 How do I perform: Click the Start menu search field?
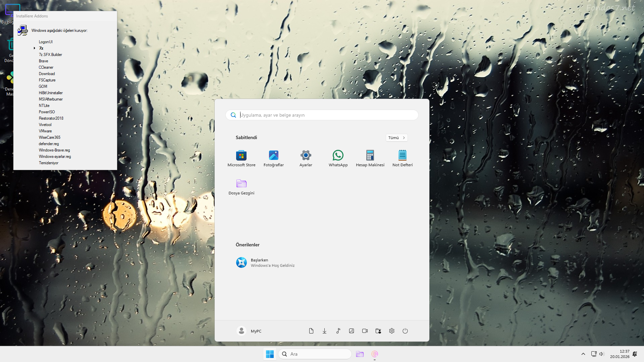click(322, 115)
